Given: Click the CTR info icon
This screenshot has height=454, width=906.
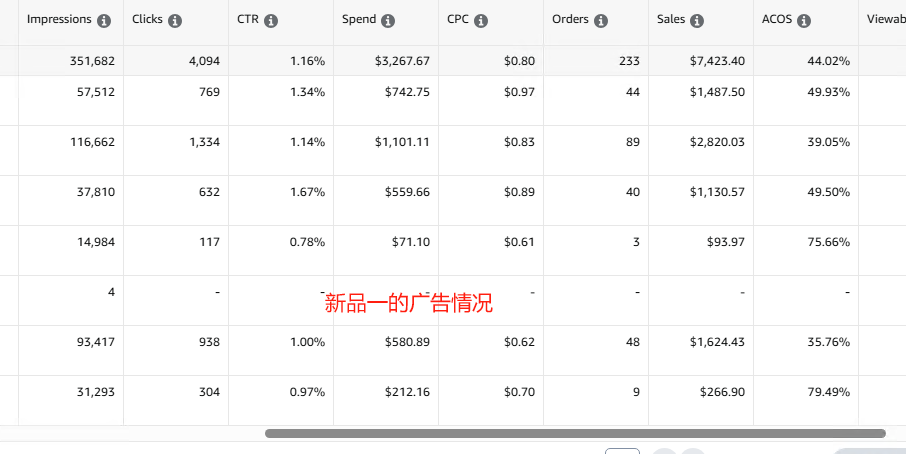Looking at the screenshot, I should pyautogui.click(x=271, y=21).
